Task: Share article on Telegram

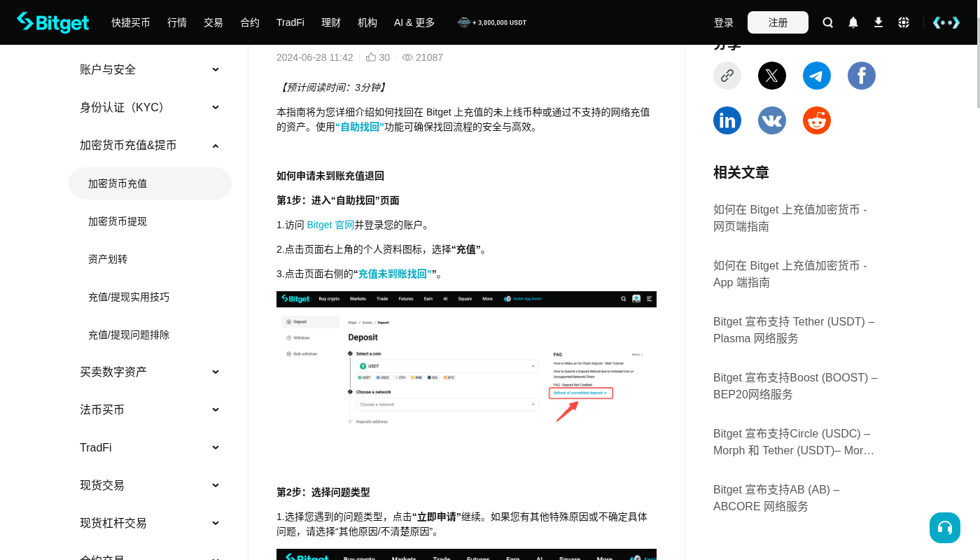Action: [817, 76]
